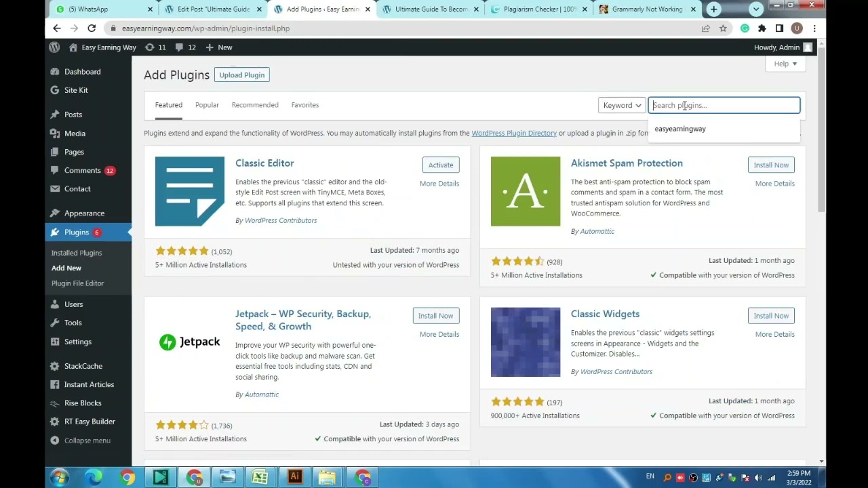
Task: Open the browser new tab plus button
Action: 713,9
